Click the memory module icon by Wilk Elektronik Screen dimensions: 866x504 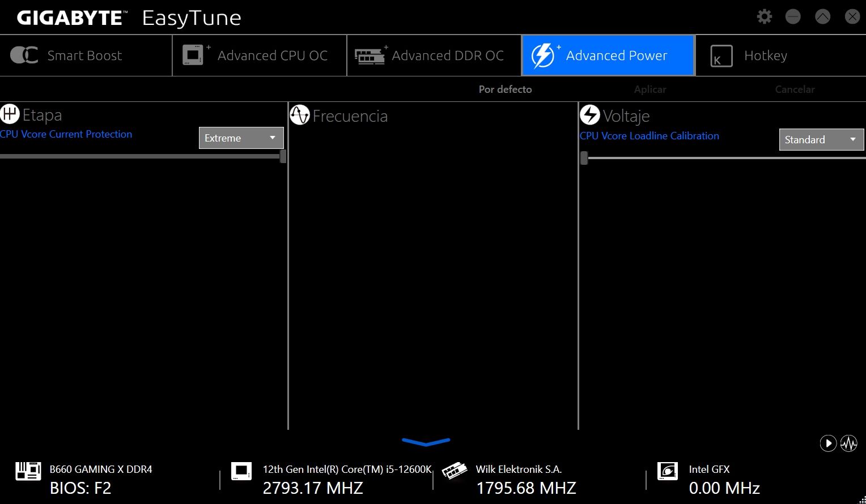pyautogui.click(x=455, y=471)
